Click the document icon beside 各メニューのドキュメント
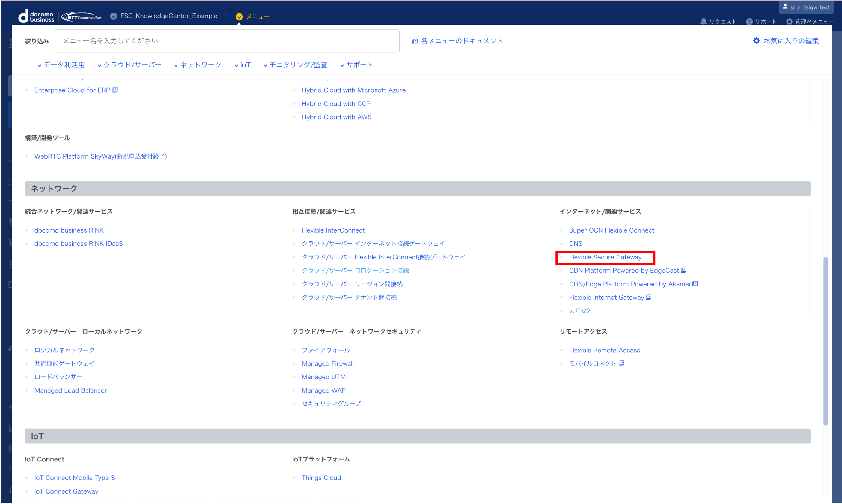842x504 pixels. click(415, 41)
